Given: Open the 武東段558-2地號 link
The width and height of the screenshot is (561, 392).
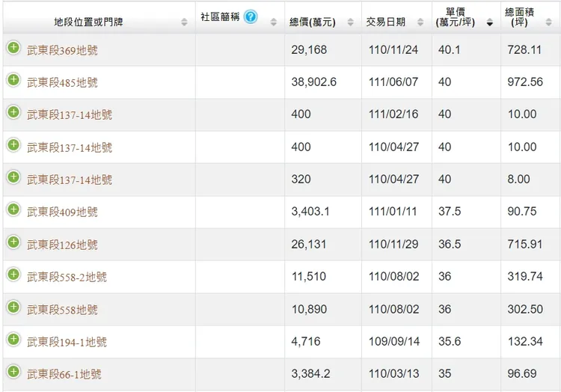Looking at the screenshot, I should coord(67,278).
